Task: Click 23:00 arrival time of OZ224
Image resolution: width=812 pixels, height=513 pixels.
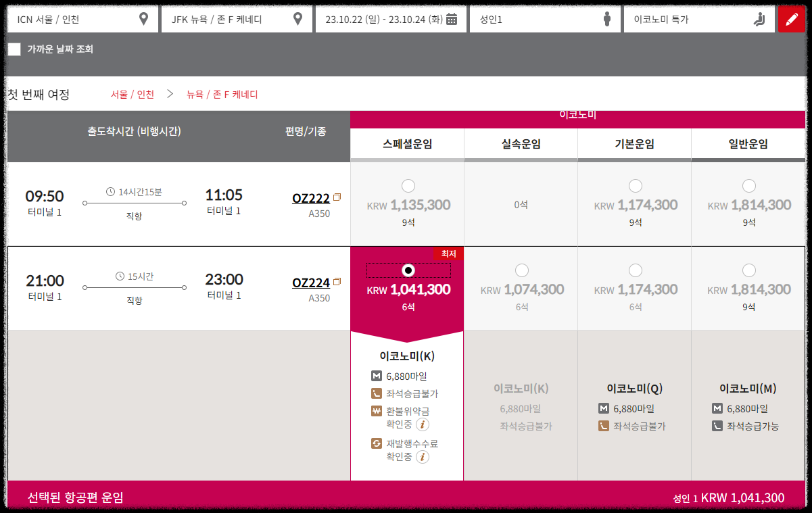Action: point(224,280)
